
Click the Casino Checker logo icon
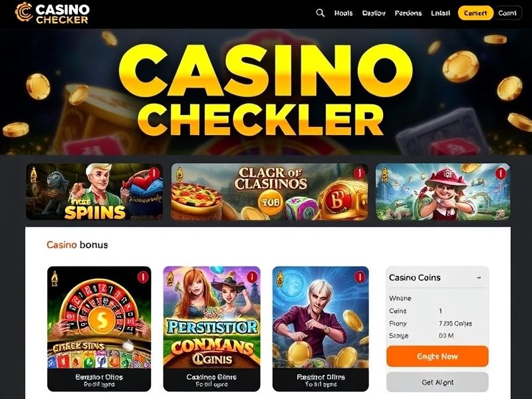click(x=24, y=12)
